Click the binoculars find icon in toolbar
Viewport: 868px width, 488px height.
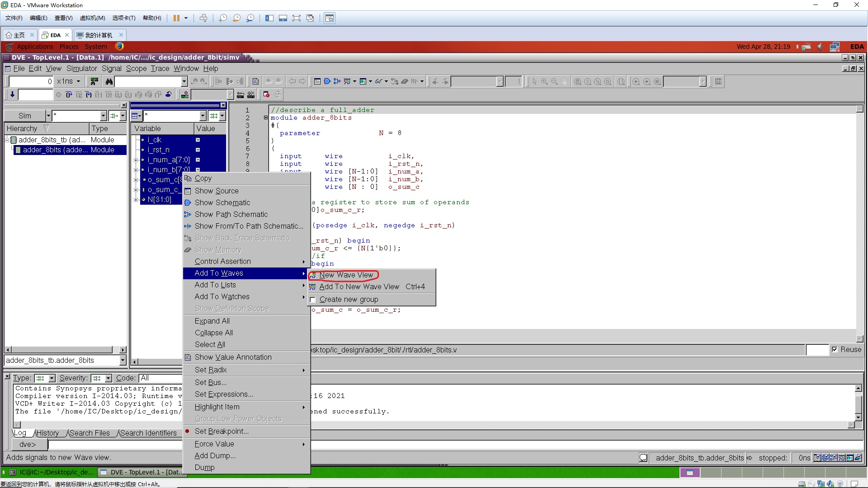coord(109,81)
